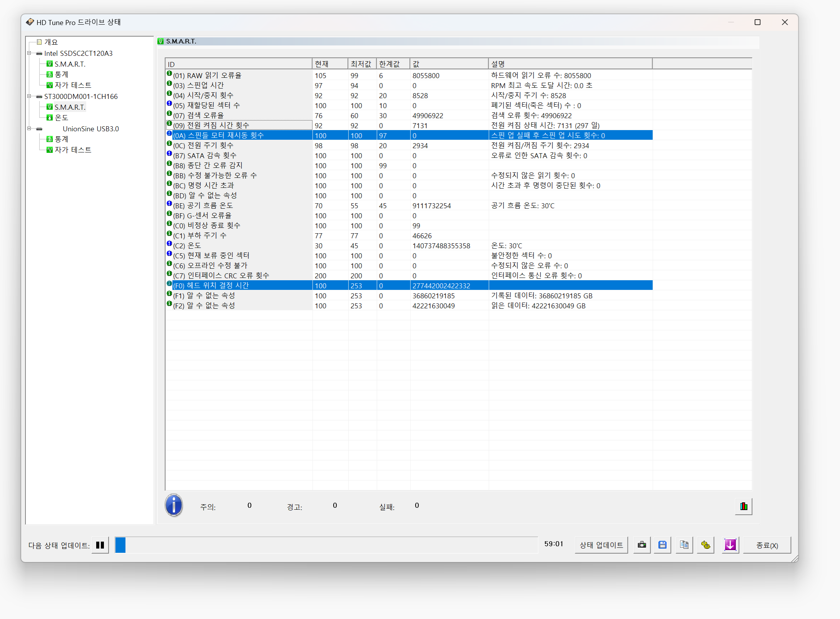Select row (C1) 부하 주기 수
Image resolution: width=840 pixels, height=619 pixels.
tap(409, 236)
